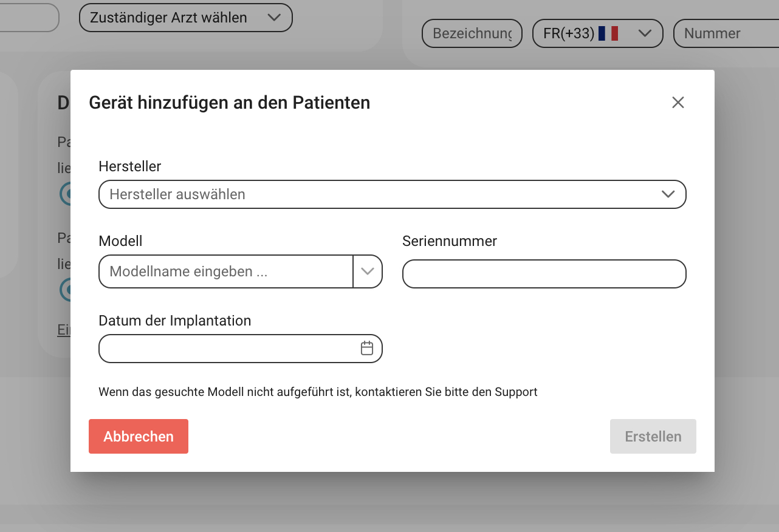
Task: Open the FR(+33) country code selector
Action: coord(598,33)
